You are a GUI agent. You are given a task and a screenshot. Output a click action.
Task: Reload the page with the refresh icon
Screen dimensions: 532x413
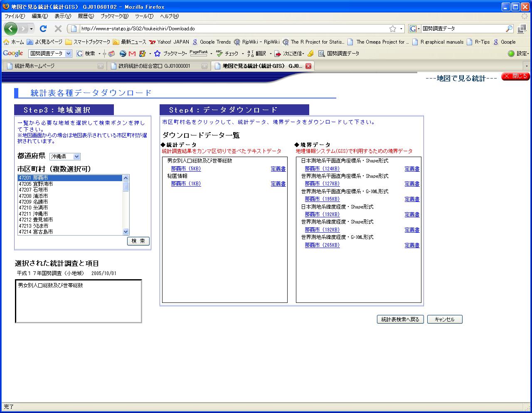click(x=43, y=29)
